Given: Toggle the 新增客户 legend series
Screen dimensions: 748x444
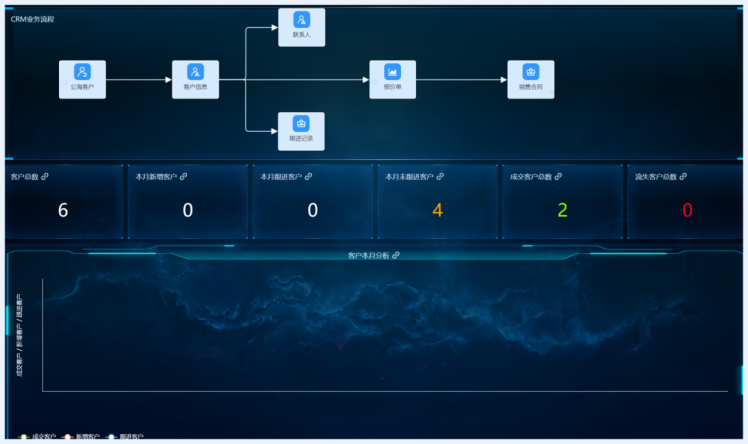Looking at the screenshot, I should 82,437.
